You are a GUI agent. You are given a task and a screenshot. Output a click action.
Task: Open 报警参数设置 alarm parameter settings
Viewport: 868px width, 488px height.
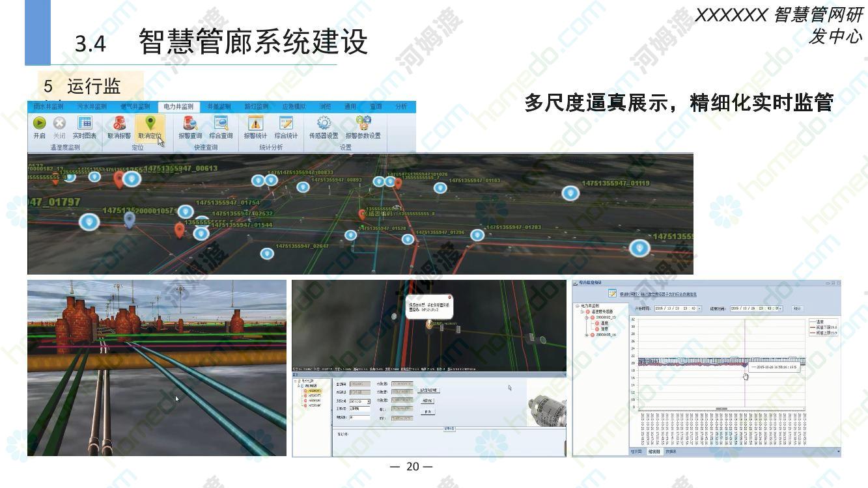(x=363, y=123)
